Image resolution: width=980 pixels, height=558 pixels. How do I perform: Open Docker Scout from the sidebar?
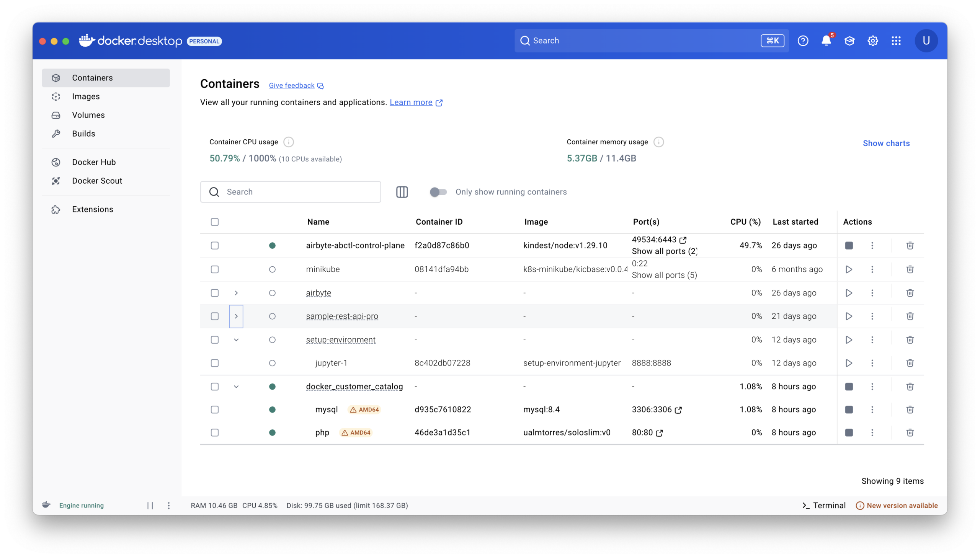click(97, 181)
